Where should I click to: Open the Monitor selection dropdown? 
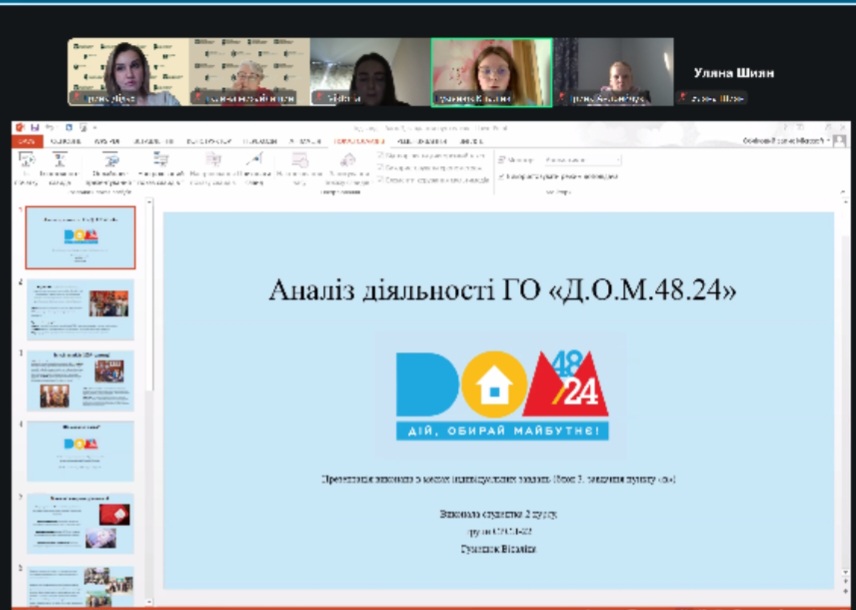coord(582,160)
